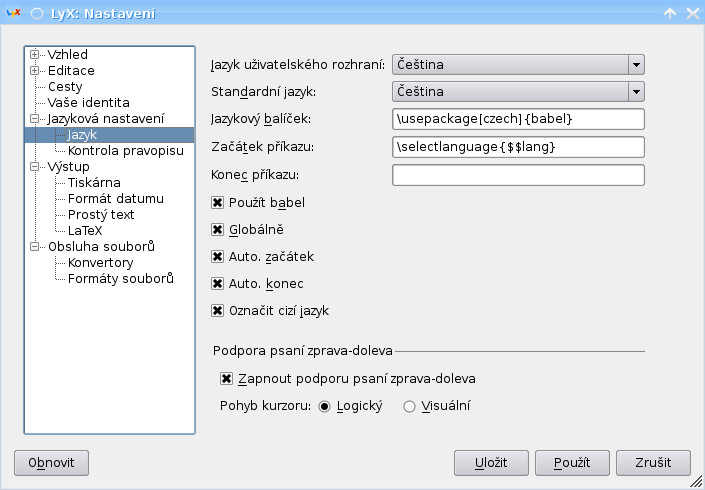Viewport: 705px width, 490px height.
Task: Select Cesty in the settings tree
Action: (65, 87)
